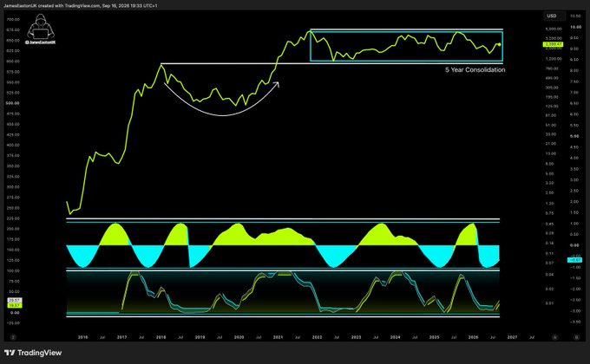Click the bold 500.00 left scale label

(13, 103)
